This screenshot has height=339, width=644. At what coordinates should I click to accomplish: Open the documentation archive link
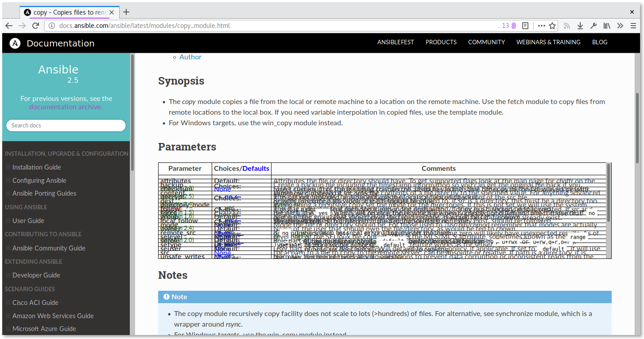[66, 107]
